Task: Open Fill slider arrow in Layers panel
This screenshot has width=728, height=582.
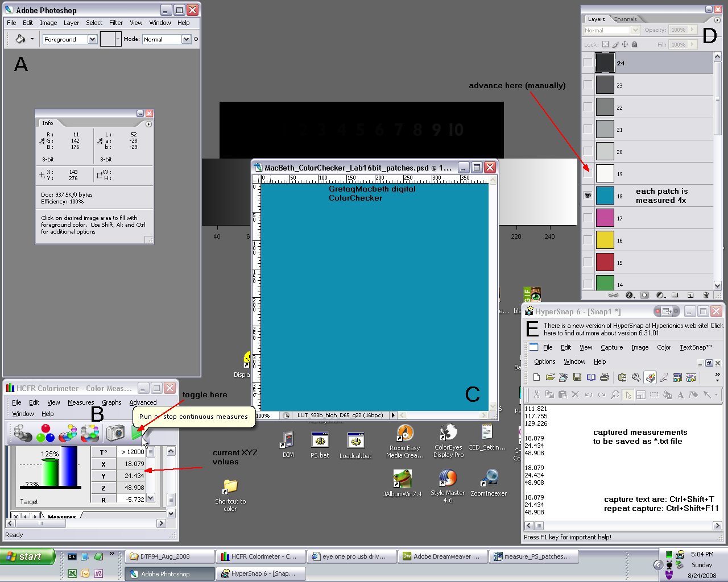Action: [x=692, y=44]
